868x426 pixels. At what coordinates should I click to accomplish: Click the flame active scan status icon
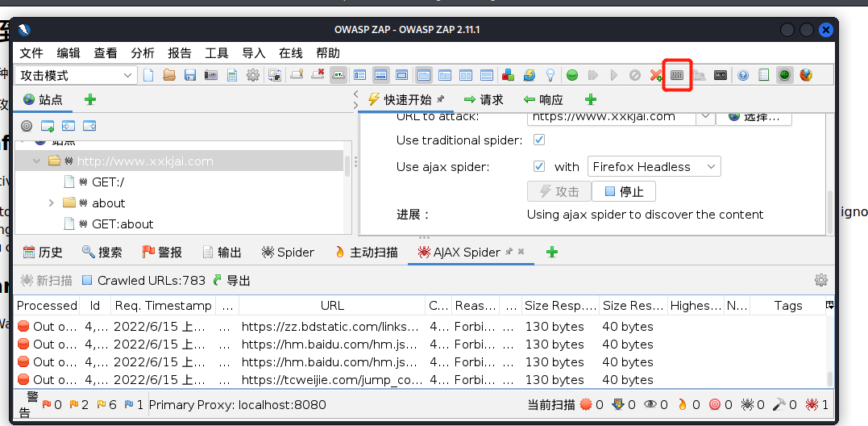click(682, 405)
